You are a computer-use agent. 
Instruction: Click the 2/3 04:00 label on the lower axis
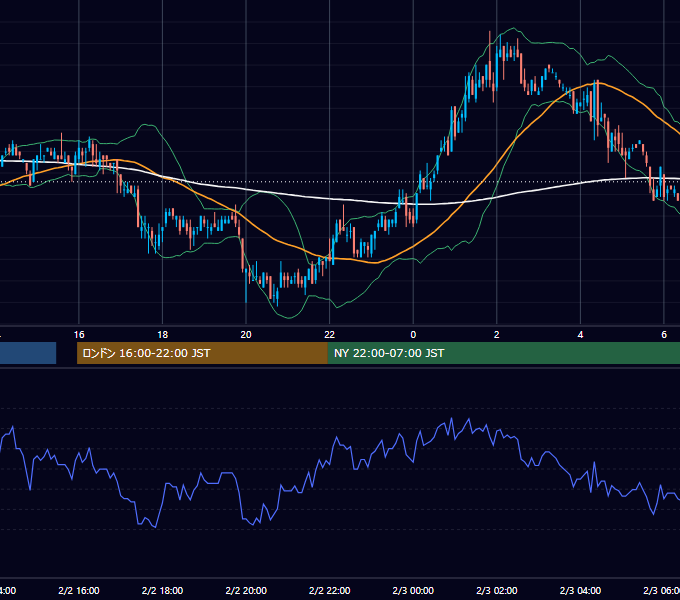pos(580,591)
